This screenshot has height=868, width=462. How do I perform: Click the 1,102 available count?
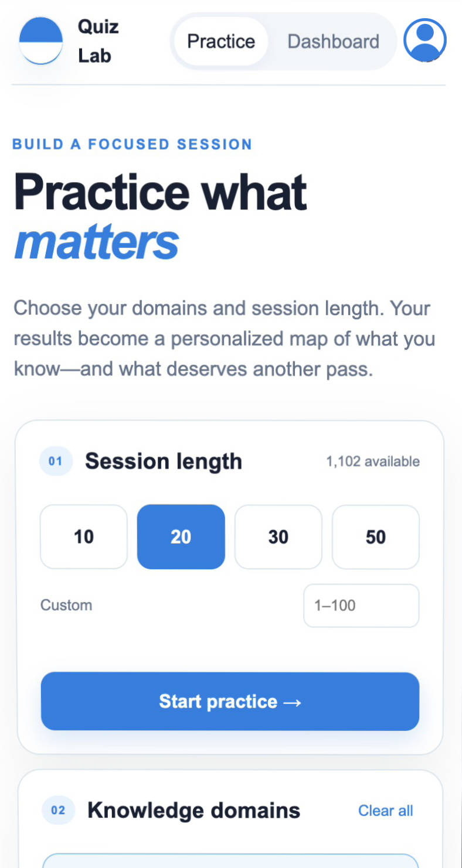click(373, 462)
